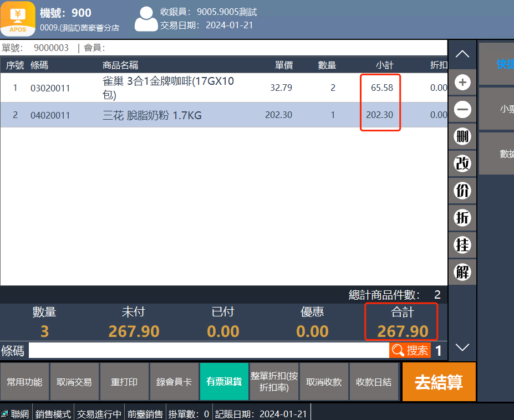Select row 1 雀巢 3合1金牌咖啡
The height and width of the screenshot is (420, 514).
pyautogui.click(x=224, y=88)
